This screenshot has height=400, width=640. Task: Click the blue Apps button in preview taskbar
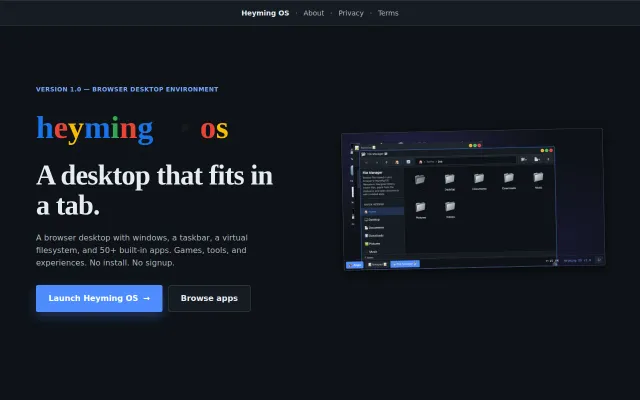click(x=355, y=265)
